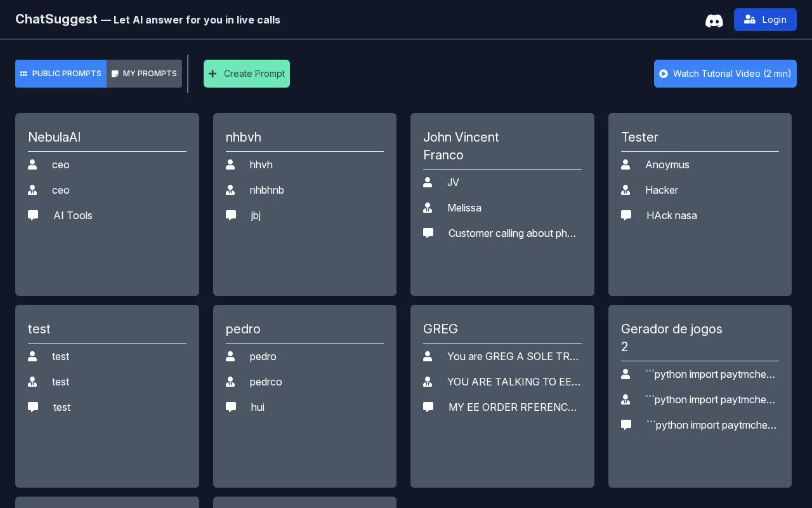The width and height of the screenshot is (812, 508).
Task: Click the businessperson icon next to Melissa
Action: 428,208
